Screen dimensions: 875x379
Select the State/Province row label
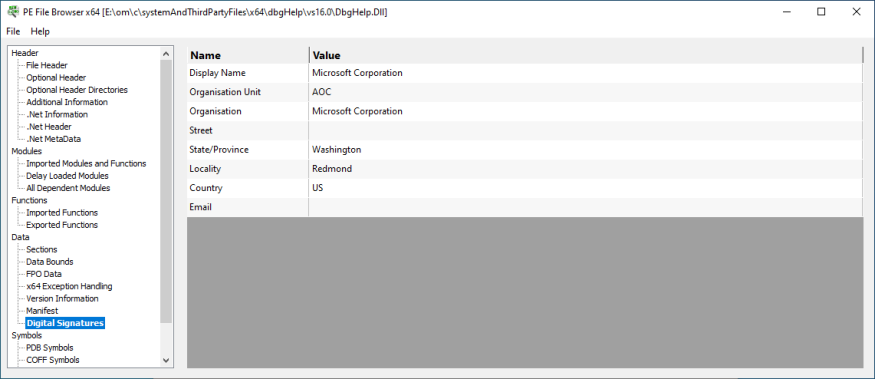pos(219,150)
